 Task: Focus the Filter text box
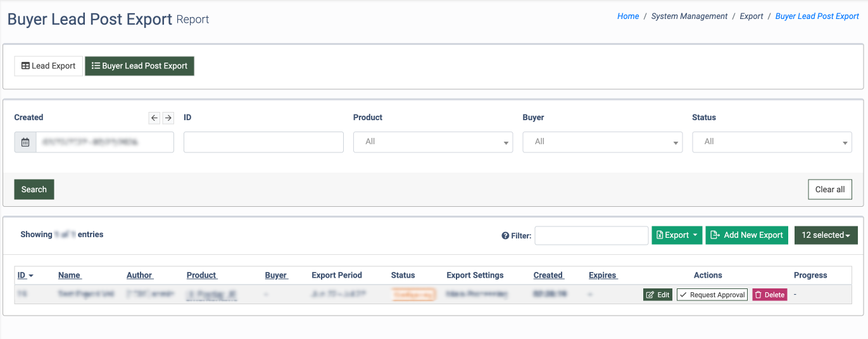[591, 235]
